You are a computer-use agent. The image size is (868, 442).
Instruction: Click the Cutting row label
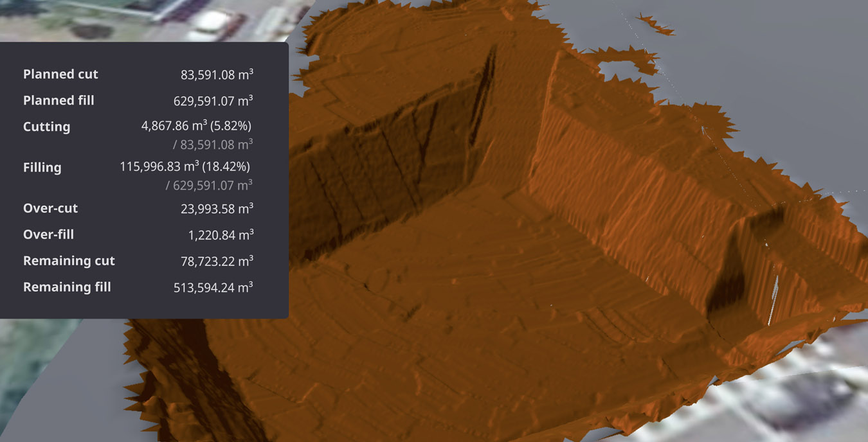point(46,127)
